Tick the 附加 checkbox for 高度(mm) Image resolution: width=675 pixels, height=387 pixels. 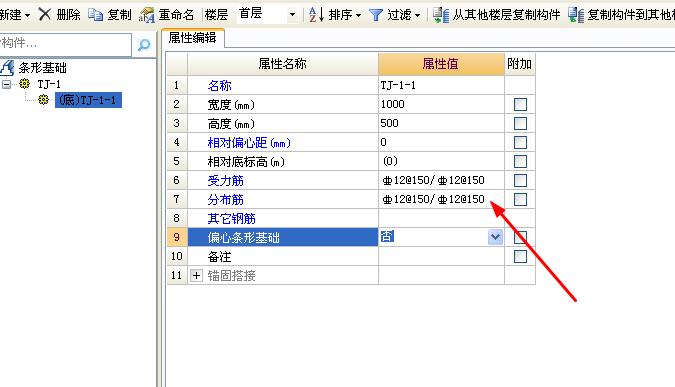(520, 124)
